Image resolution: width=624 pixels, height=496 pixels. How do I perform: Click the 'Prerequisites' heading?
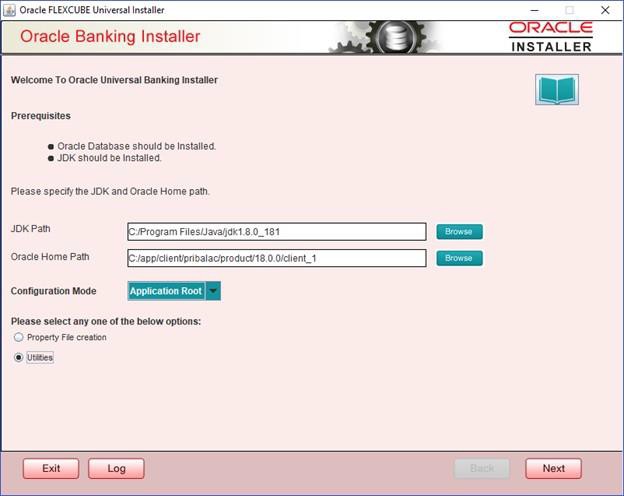pos(41,116)
